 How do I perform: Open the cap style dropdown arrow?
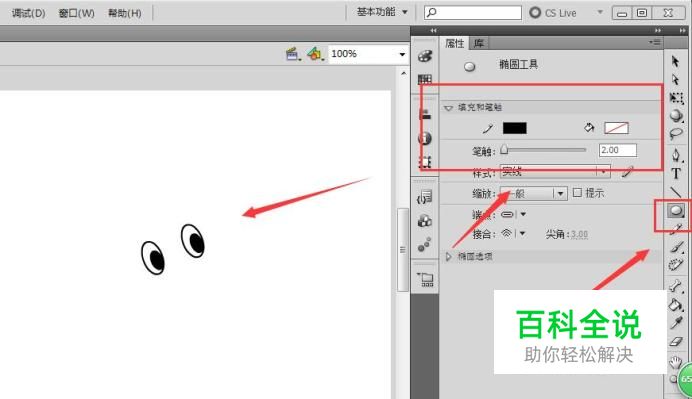pyautogui.click(x=523, y=215)
